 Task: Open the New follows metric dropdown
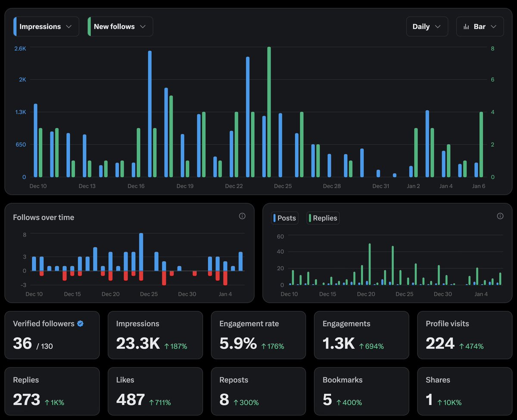(120, 27)
